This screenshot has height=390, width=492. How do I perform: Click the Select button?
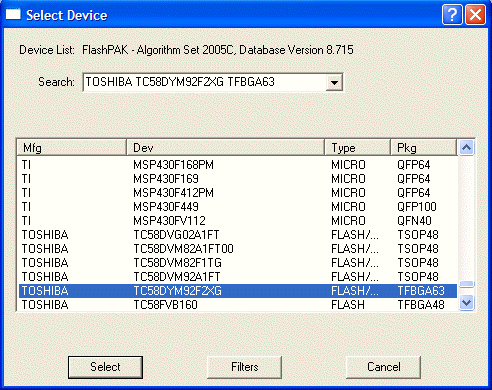(105, 367)
